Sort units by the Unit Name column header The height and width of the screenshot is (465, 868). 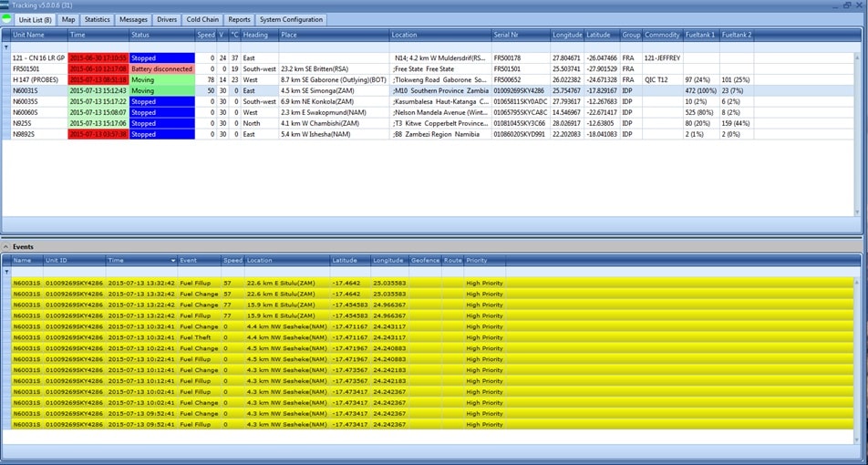click(38, 35)
